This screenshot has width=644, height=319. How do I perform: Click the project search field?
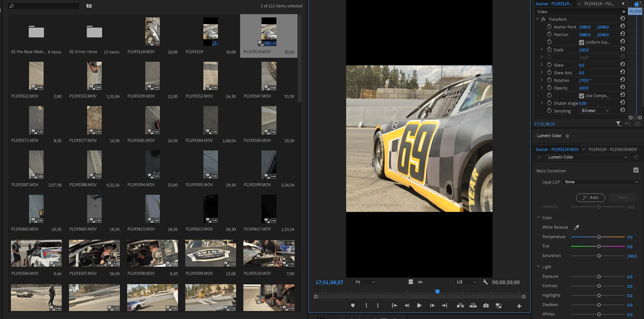click(44, 6)
